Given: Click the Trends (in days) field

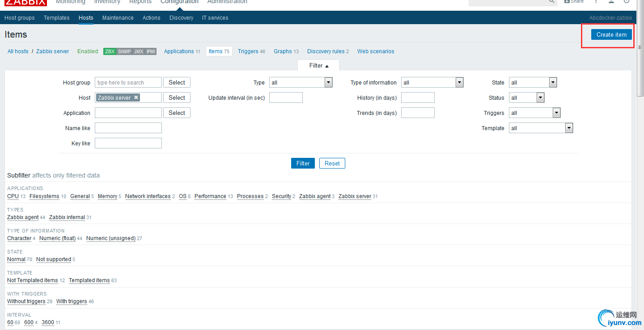Looking at the screenshot, I should 418,113.
